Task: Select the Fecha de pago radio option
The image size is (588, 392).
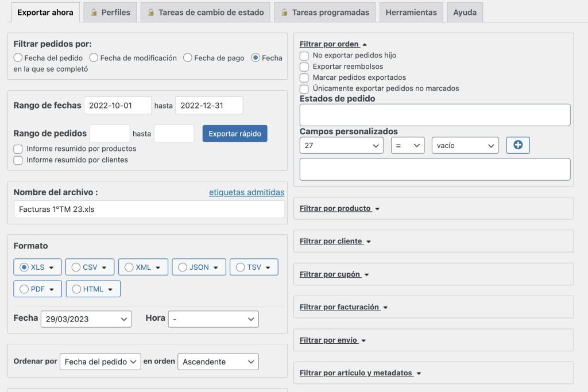Action: (188, 58)
